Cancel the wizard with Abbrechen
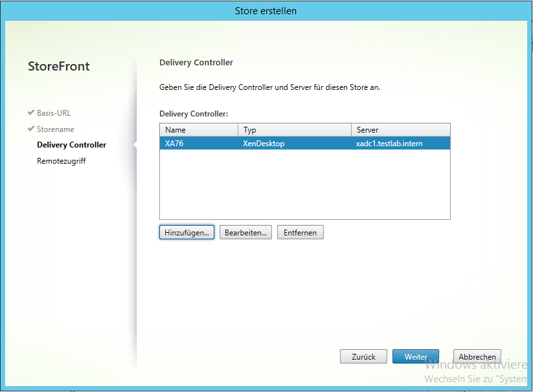This screenshot has width=533, height=392. pyautogui.click(x=477, y=356)
